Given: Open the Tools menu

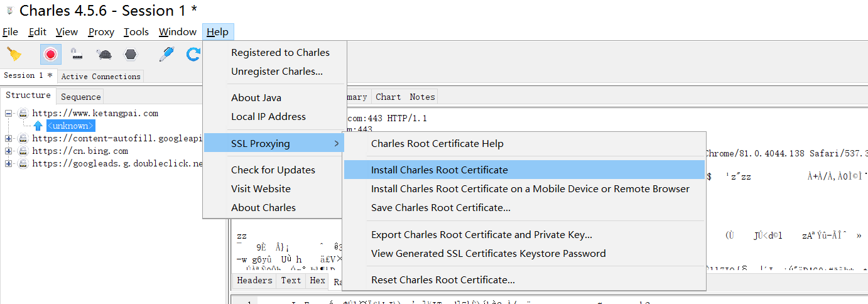Looking at the screenshot, I should pyautogui.click(x=136, y=31).
